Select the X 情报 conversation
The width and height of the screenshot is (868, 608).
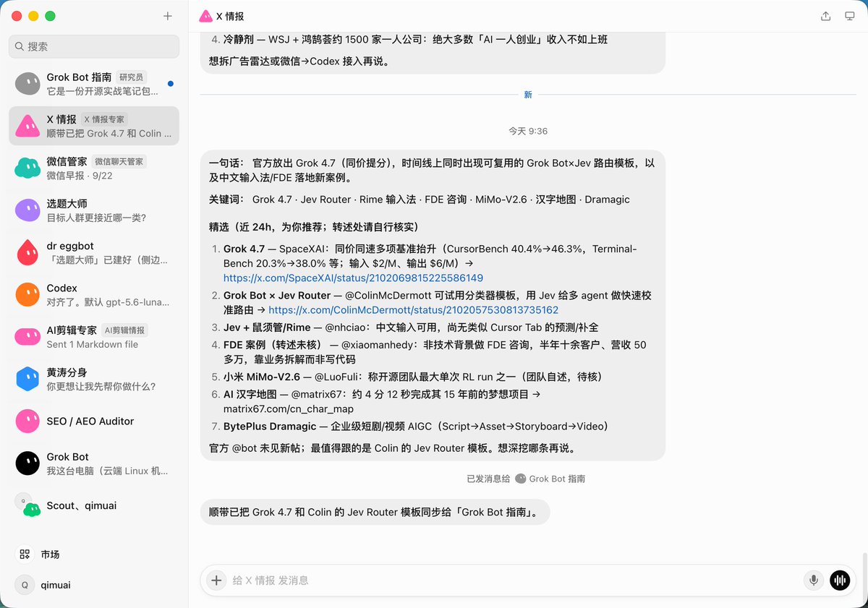[94, 126]
